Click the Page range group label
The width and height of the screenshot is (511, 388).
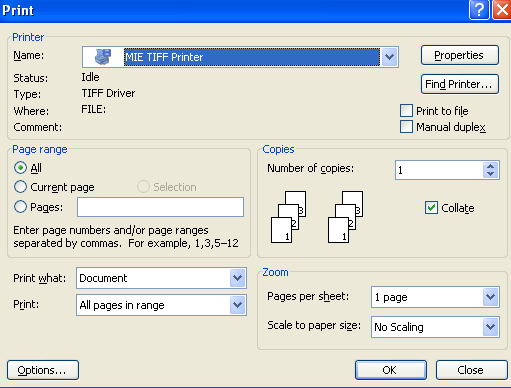coord(40,149)
